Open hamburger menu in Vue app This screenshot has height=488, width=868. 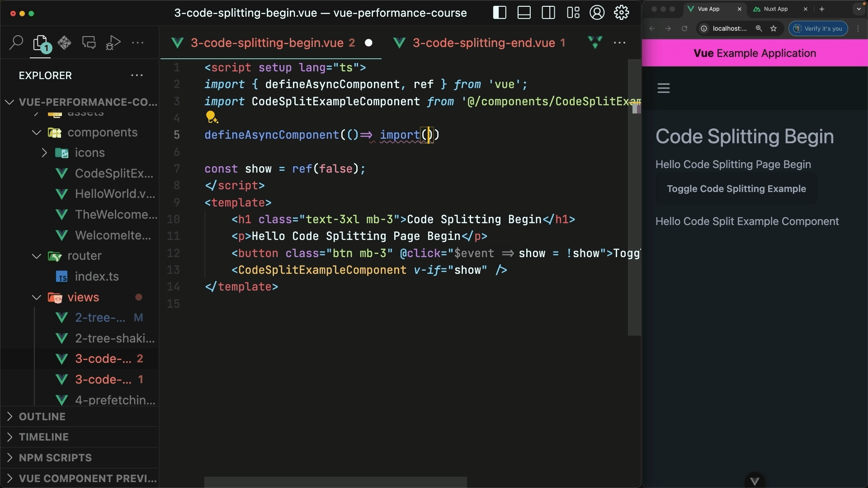(664, 88)
